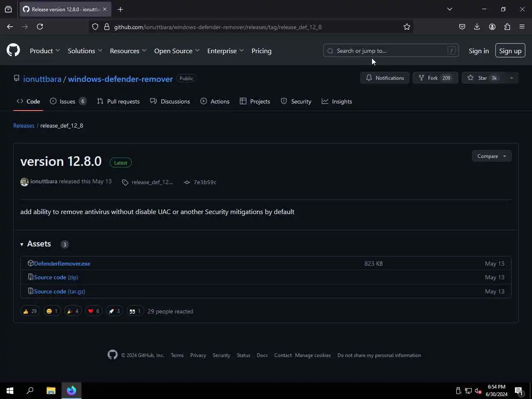This screenshot has width=532, height=399.
Task: Open Firefox View icon
Action: pyautogui.click(x=8, y=9)
